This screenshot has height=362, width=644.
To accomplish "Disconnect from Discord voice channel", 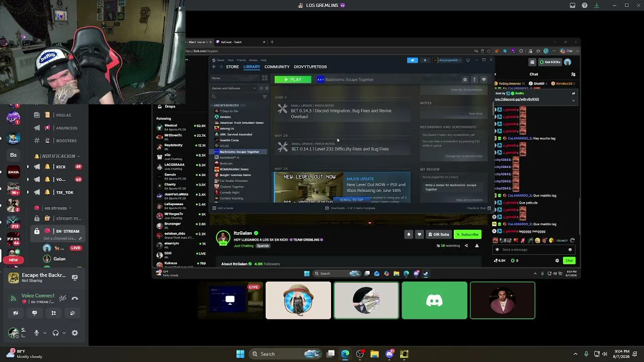I will (x=74, y=298).
